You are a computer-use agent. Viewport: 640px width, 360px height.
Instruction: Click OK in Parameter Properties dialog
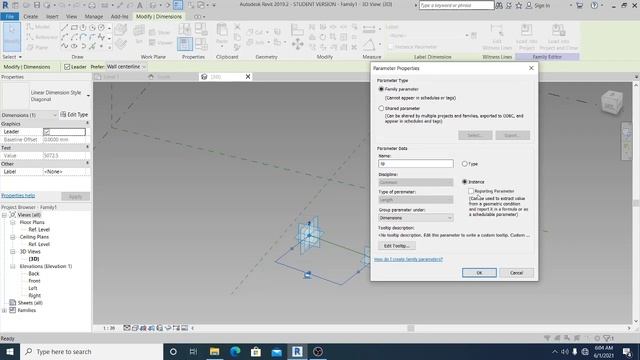click(479, 273)
